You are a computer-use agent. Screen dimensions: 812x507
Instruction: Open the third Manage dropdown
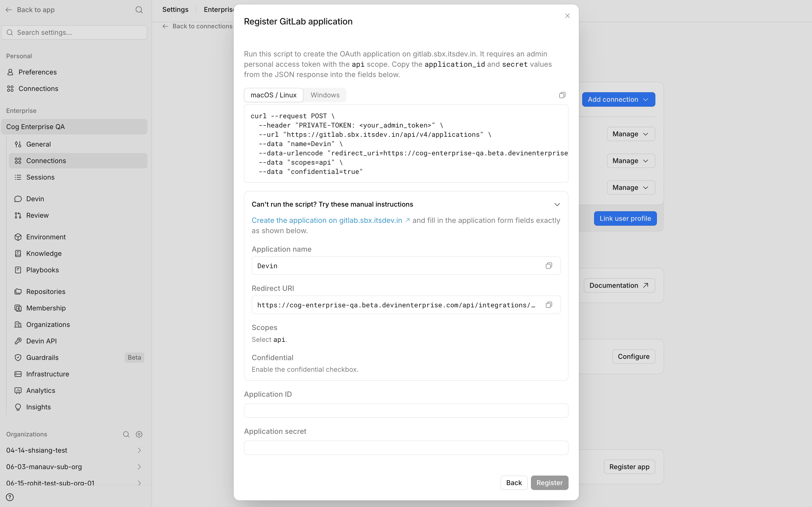(631, 188)
